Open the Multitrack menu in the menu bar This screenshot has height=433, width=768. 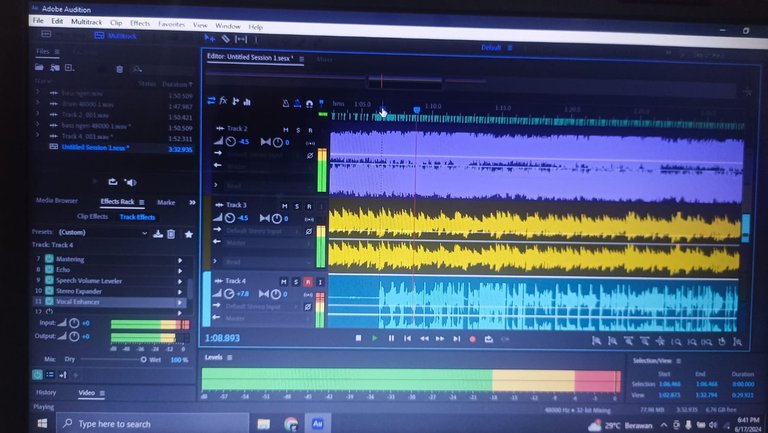86,22
